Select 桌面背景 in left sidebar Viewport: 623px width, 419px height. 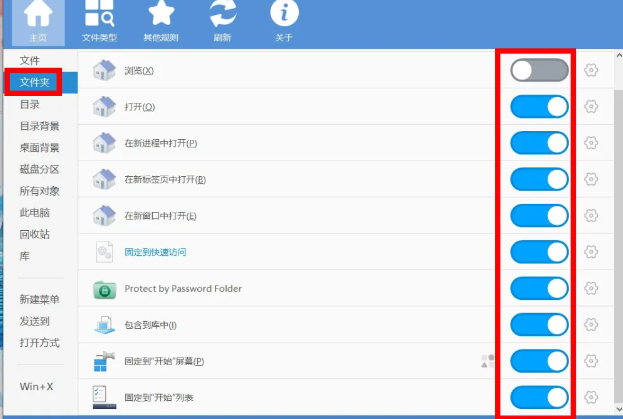[x=40, y=147]
